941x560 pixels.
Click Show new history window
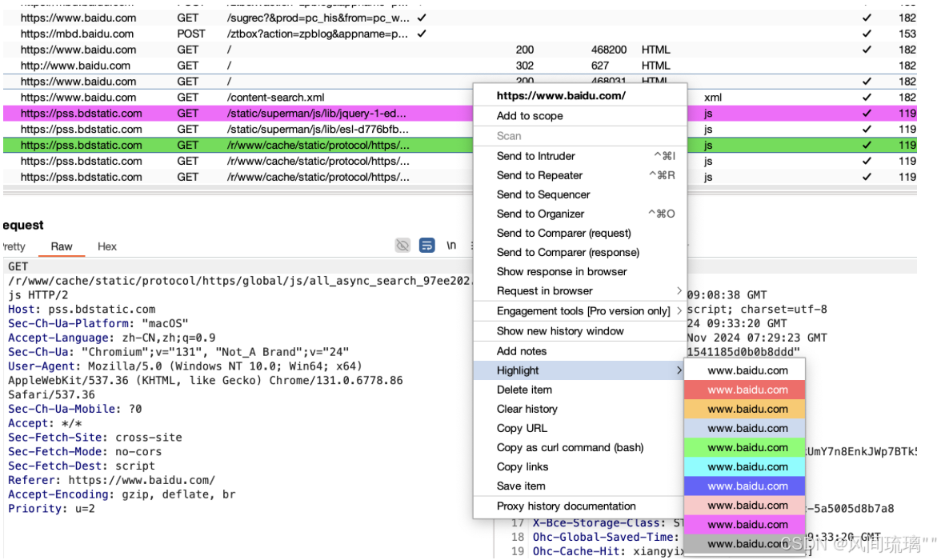580,330
